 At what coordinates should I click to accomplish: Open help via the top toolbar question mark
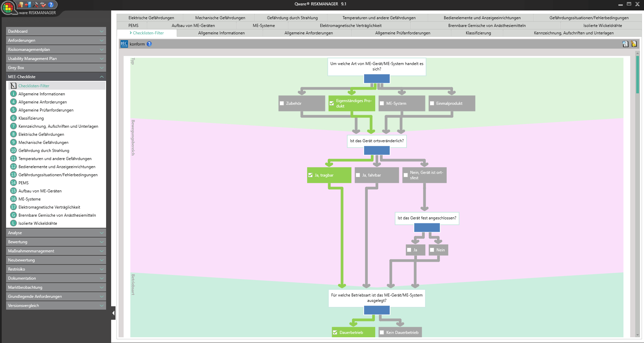51,4
